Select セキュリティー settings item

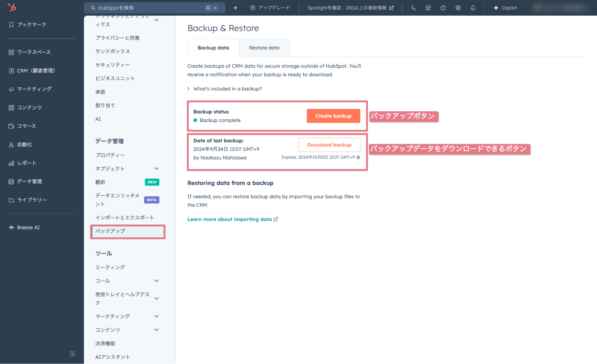pyautogui.click(x=113, y=65)
